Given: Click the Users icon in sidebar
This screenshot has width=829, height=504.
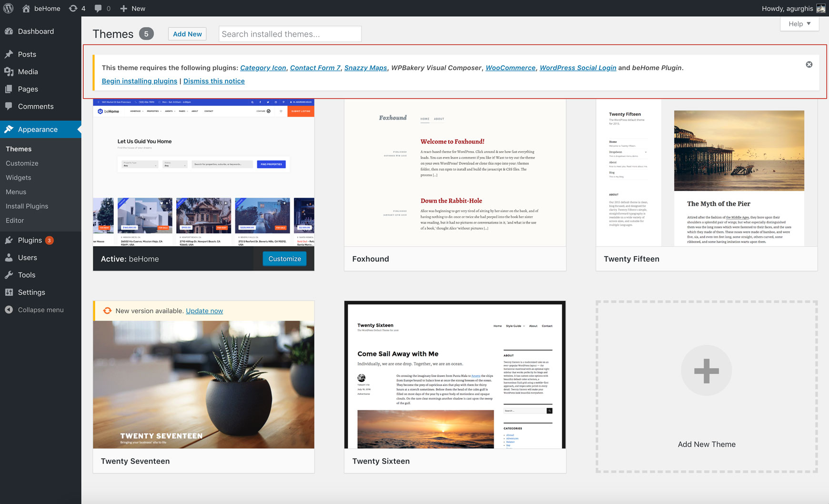Looking at the screenshot, I should click(x=9, y=257).
